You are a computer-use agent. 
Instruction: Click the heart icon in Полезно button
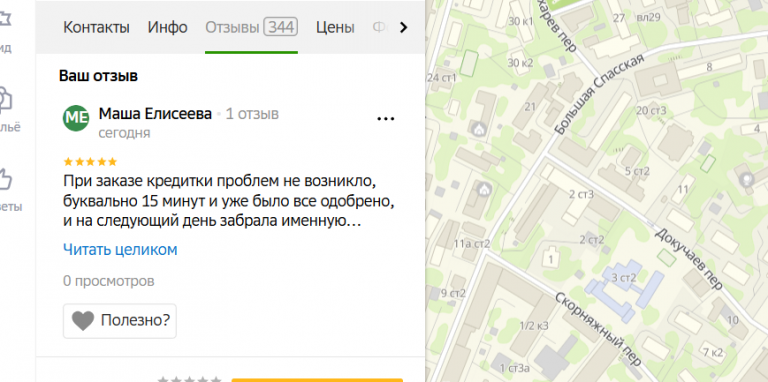(83, 321)
